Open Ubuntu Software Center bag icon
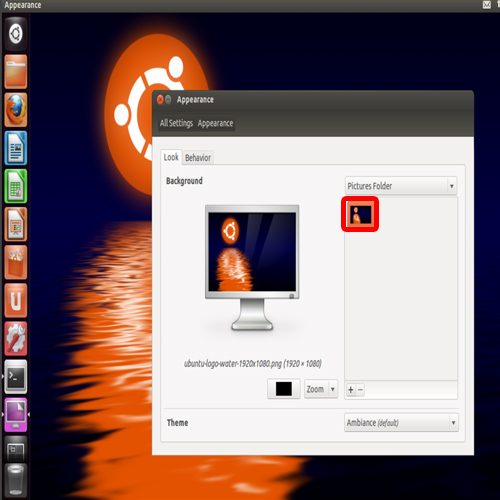This screenshot has width=500, height=500. coord(16,262)
